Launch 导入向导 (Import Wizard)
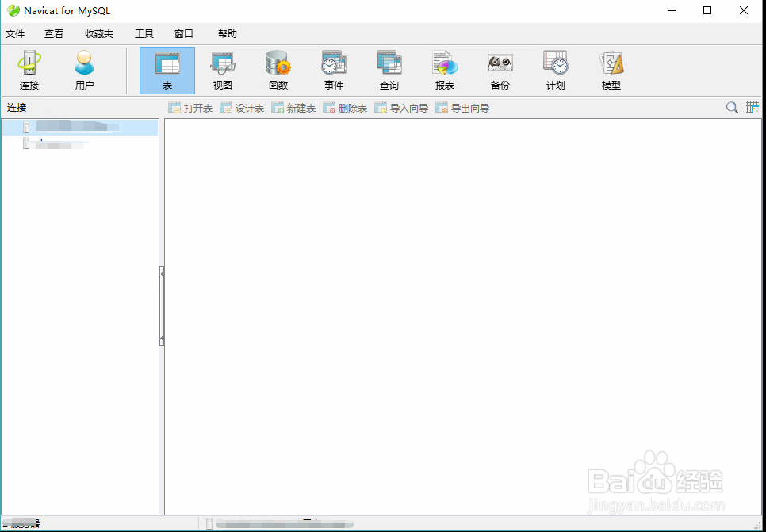 point(401,108)
